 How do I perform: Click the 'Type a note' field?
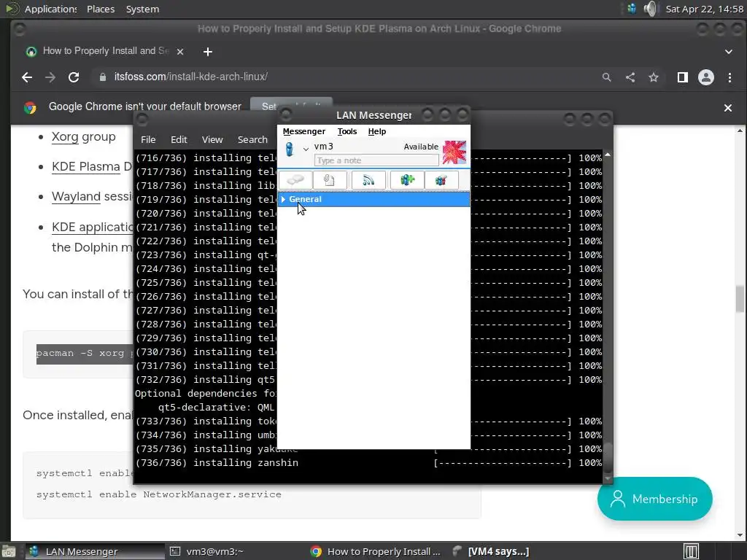[376, 160]
